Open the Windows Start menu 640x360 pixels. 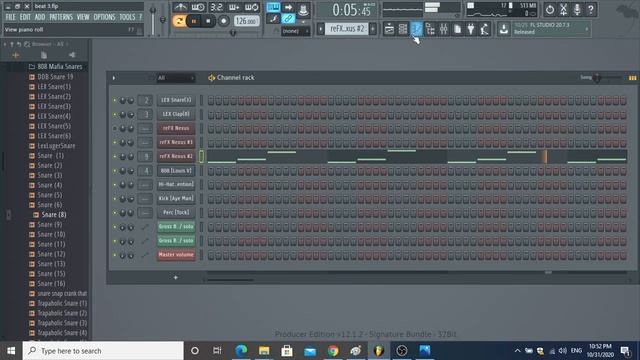(11, 351)
